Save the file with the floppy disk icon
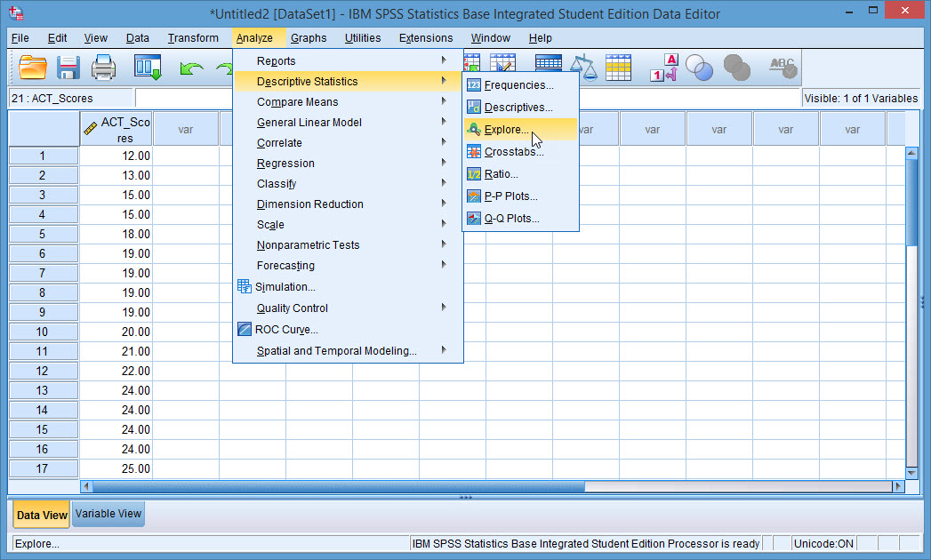 point(68,67)
